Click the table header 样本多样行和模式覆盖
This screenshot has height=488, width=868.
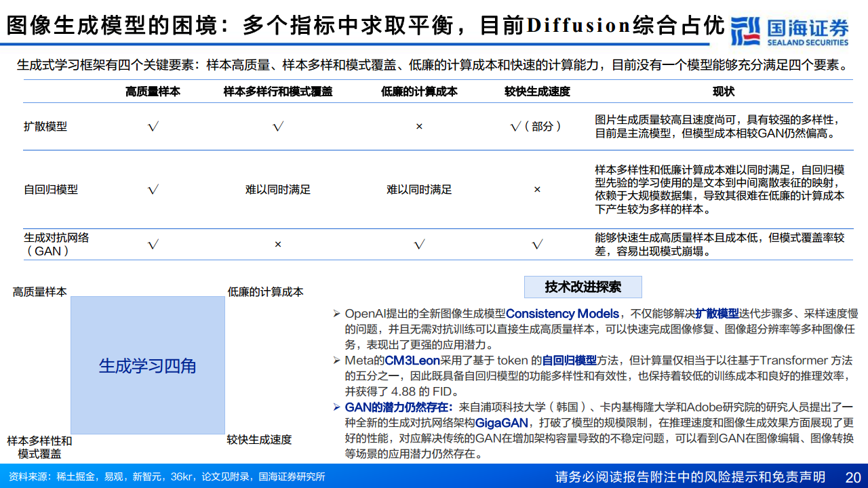pyautogui.click(x=278, y=91)
